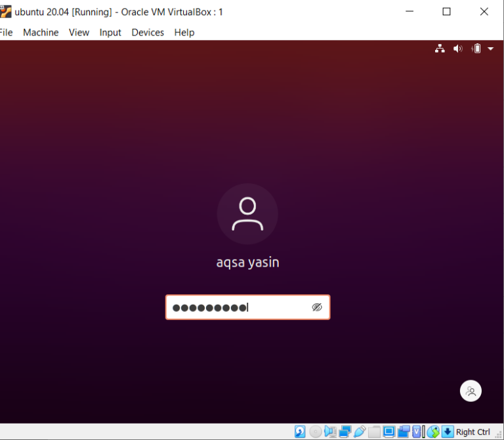Select the aqsa yasin user avatar
The image size is (504, 440).
coord(247,214)
